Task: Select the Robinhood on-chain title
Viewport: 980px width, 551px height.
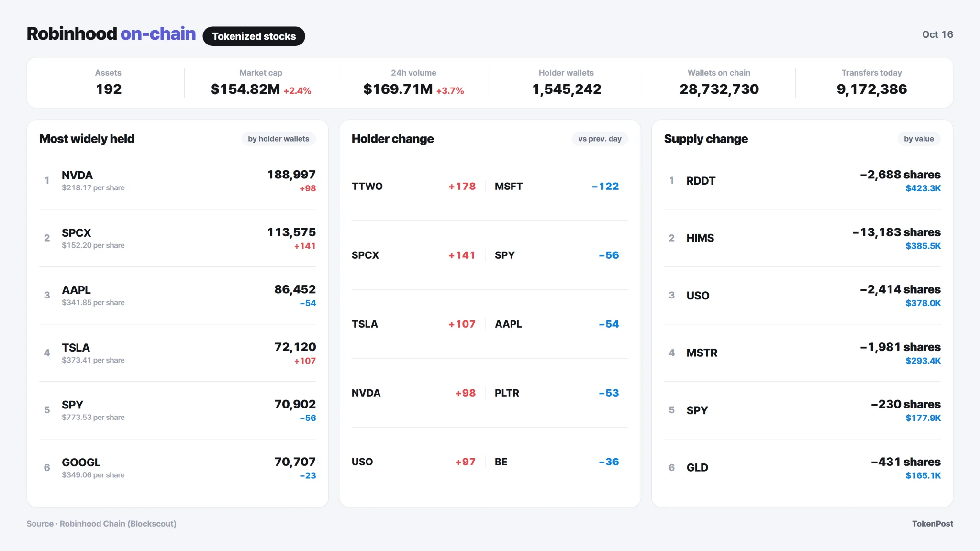Action: pyautogui.click(x=111, y=33)
